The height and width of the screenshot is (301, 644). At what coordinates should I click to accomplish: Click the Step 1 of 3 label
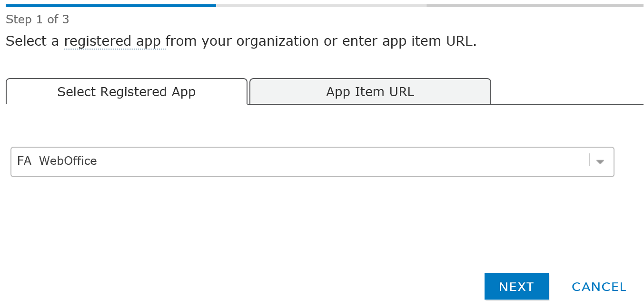pos(37,20)
